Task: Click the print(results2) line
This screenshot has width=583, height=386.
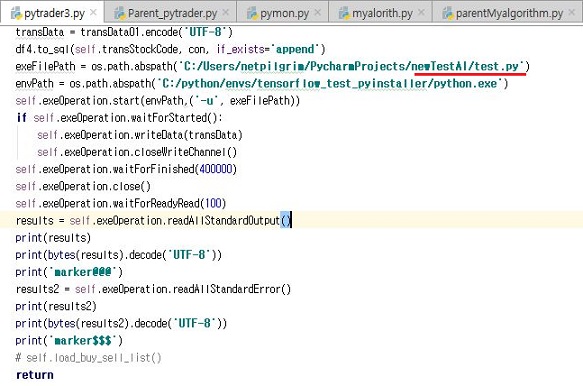Action: 56,306
